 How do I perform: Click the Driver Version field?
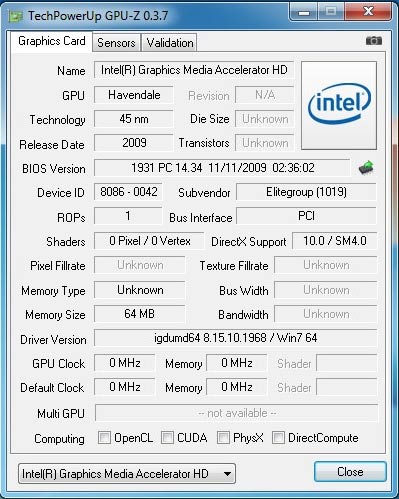tap(236, 338)
